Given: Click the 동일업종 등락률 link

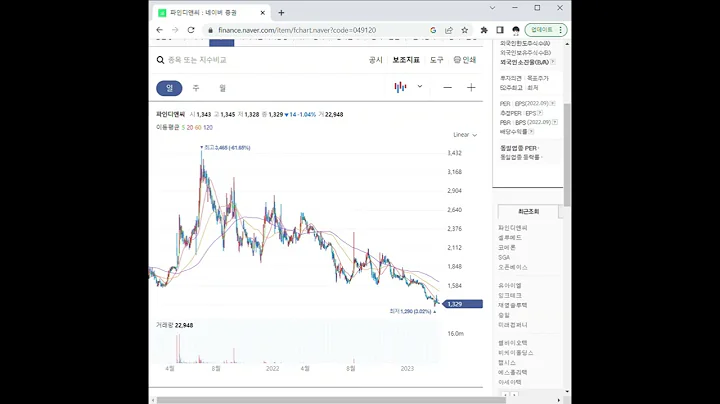Looking at the screenshot, I should coord(520,157).
